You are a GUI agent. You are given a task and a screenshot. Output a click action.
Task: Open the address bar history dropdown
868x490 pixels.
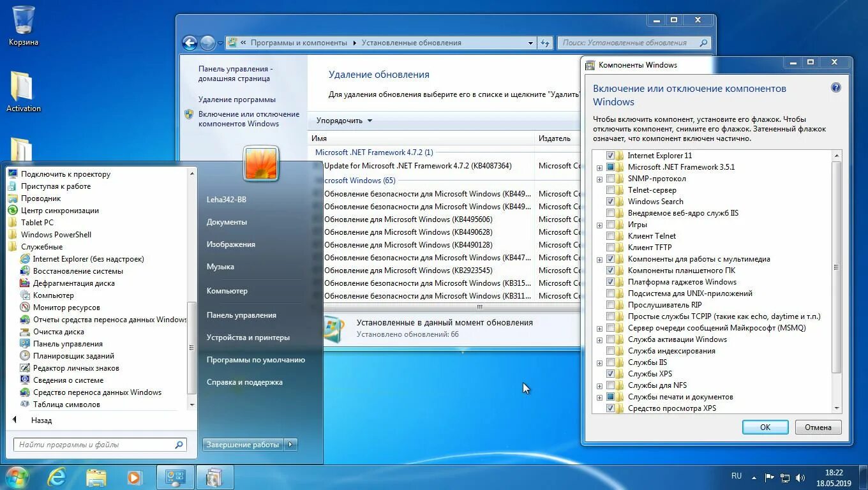click(x=530, y=43)
